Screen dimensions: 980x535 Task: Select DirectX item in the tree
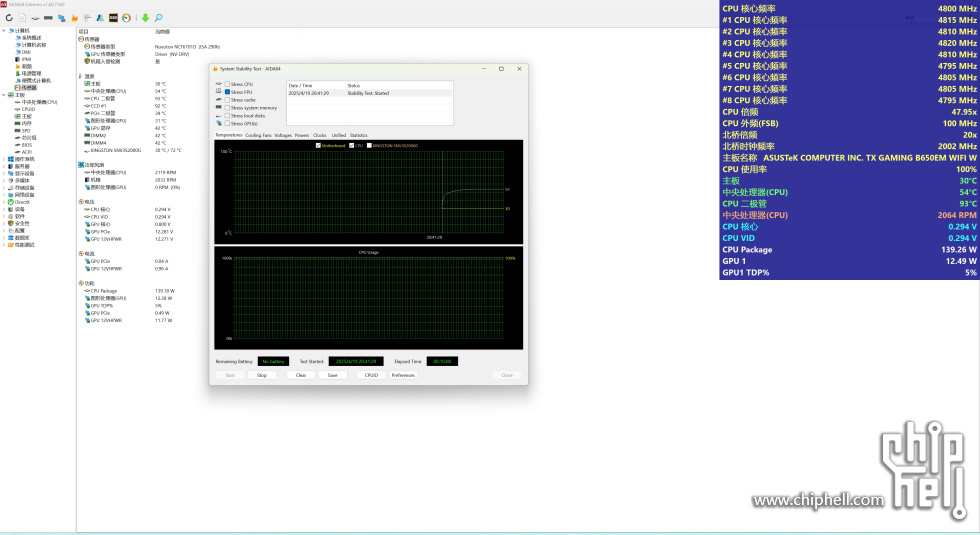click(22, 202)
